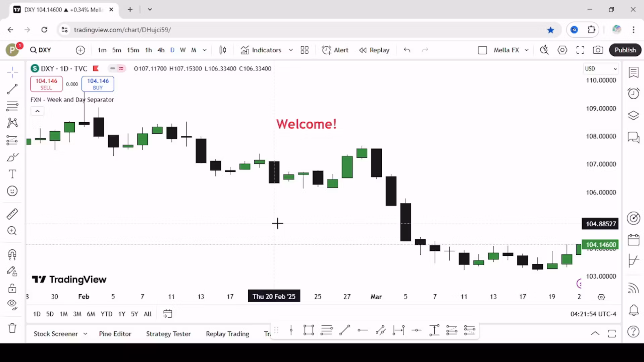Hide all drawings with the eye icon

coord(12,304)
